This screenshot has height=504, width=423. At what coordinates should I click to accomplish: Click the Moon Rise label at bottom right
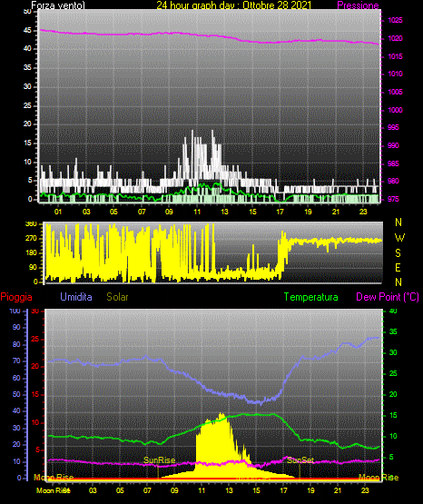(x=379, y=478)
